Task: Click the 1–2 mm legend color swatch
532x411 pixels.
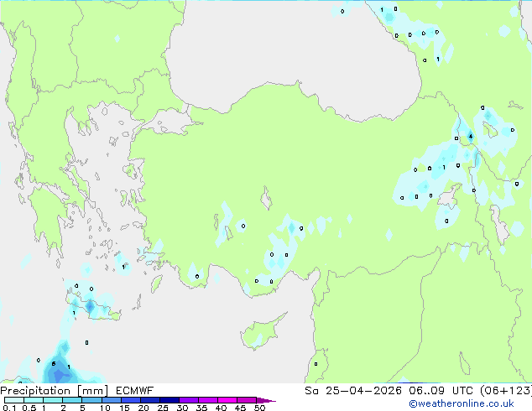Action: 53,400
